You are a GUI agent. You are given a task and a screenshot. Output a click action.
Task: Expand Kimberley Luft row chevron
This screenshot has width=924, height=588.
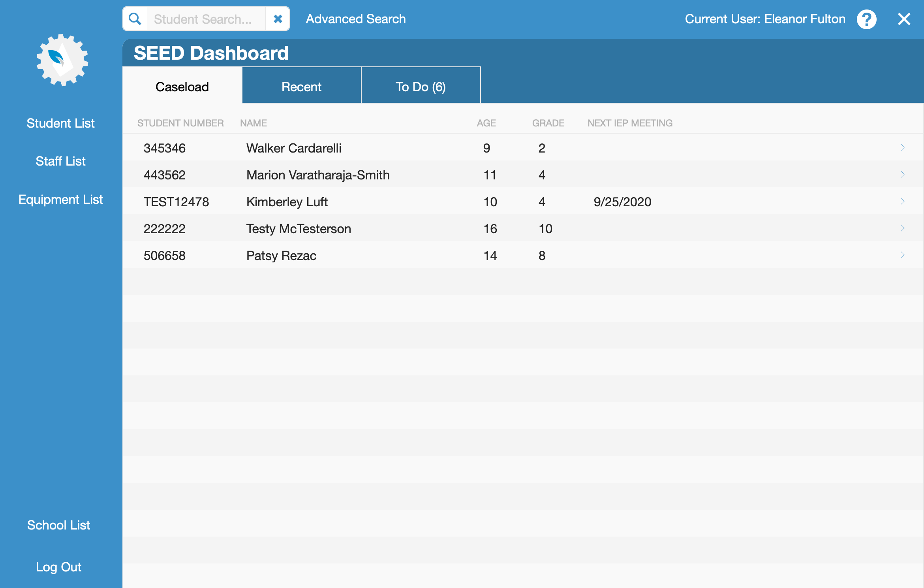(902, 201)
